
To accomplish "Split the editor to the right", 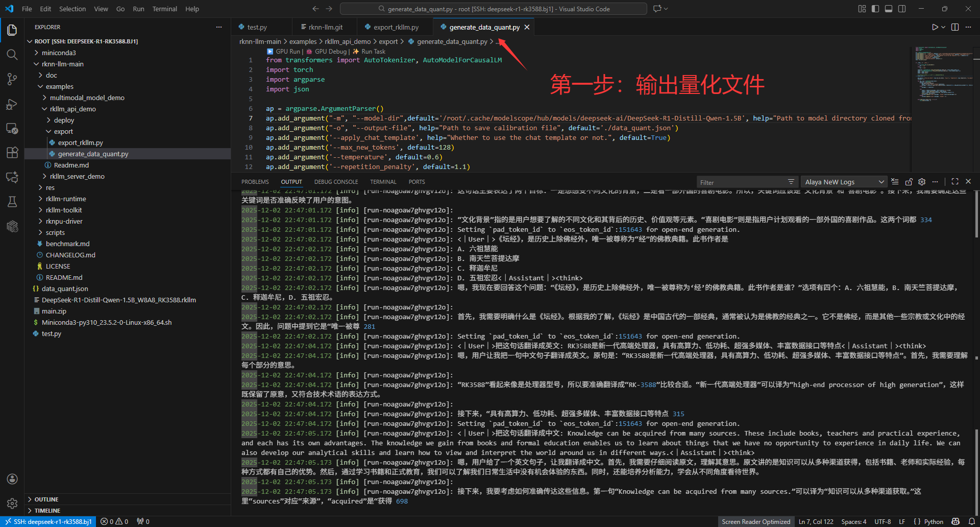I will [x=955, y=27].
